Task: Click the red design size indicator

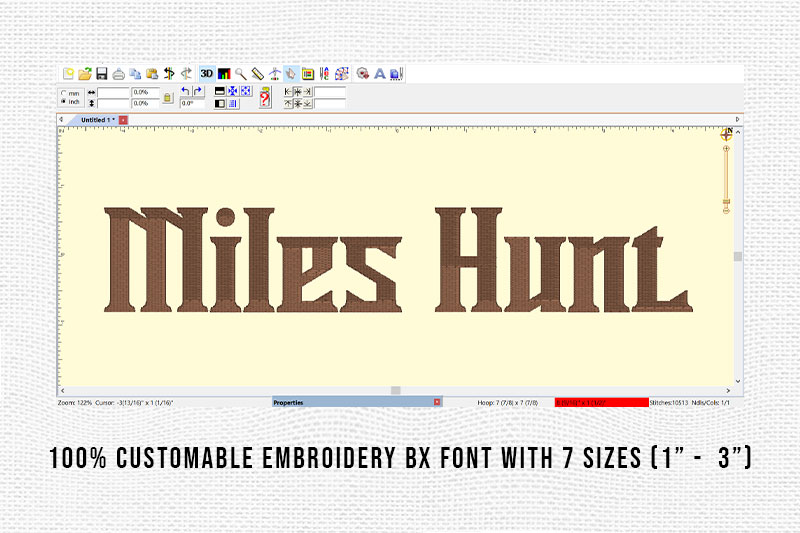Action: tap(602, 402)
